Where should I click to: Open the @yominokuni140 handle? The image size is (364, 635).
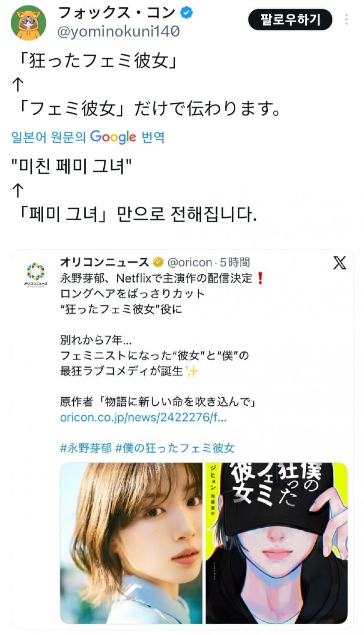(x=119, y=32)
